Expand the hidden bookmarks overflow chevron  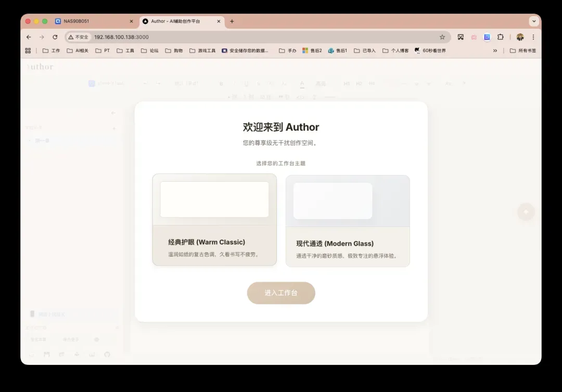click(x=495, y=50)
